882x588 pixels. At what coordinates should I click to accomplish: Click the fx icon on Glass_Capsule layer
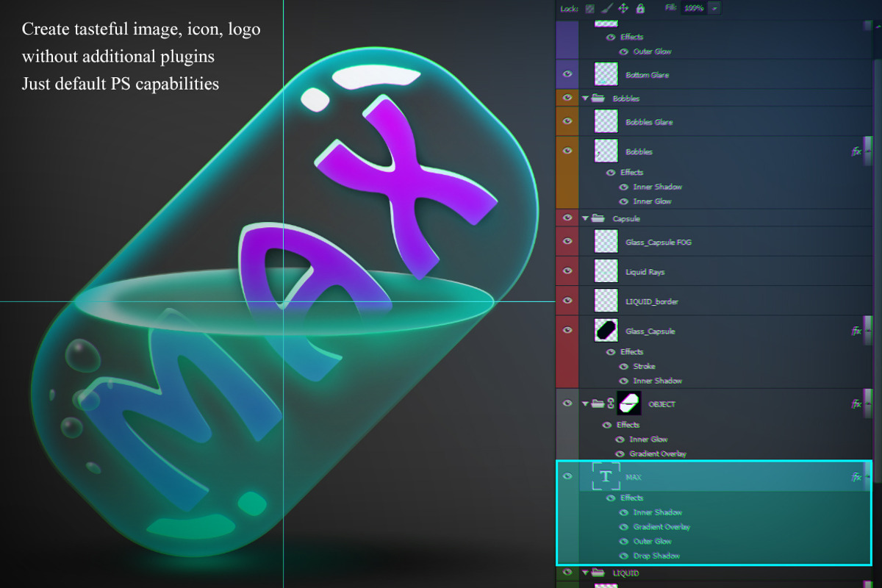click(x=856, y=331)
